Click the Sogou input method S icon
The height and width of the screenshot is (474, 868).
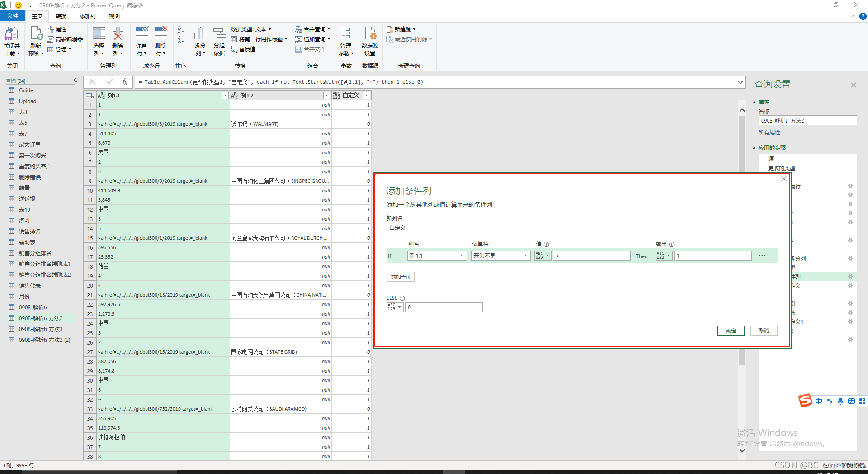(805, 401)
